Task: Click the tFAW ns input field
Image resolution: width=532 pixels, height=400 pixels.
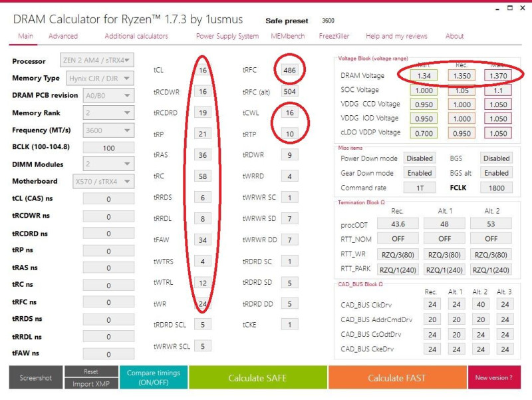Action: (x=108, y=354)
